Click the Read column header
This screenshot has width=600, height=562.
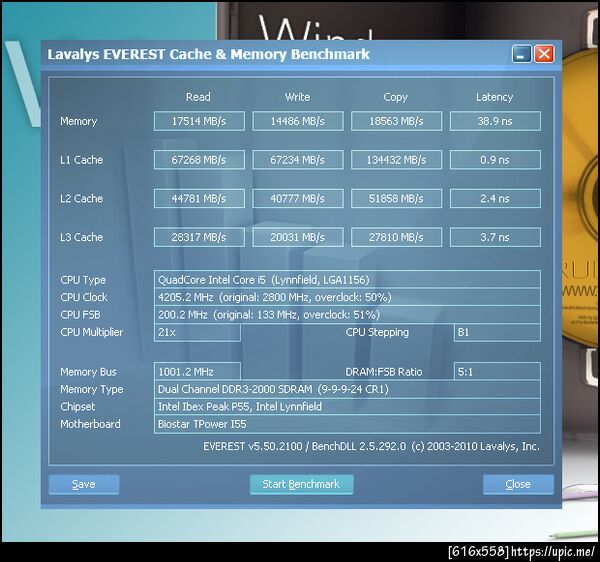coord(198,97)
